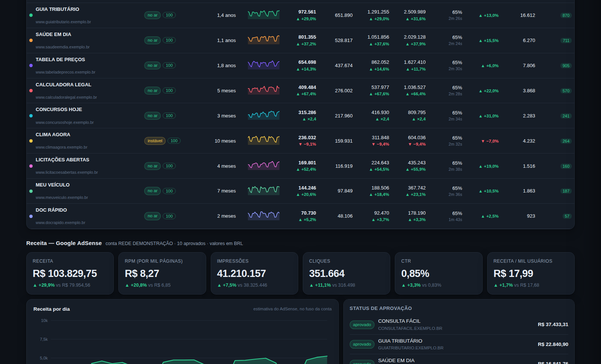The width and height of the screenshot is (601, 364).
Task: Click the Clima Agora yellow sparkline
Action: 264,140
